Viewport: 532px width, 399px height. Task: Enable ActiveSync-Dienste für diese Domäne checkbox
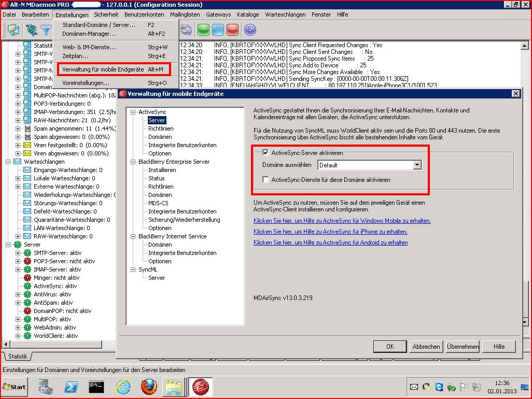(266, 180)
